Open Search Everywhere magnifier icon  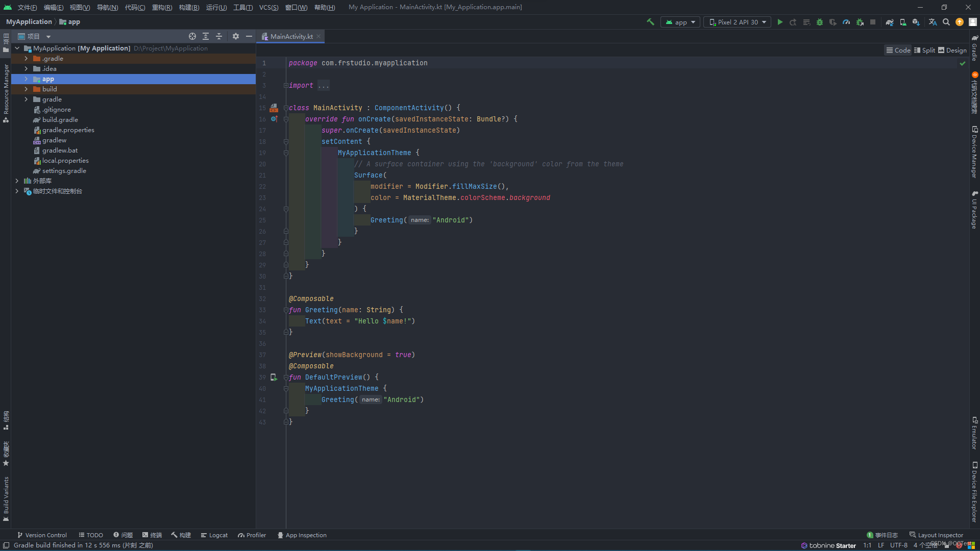click(946, 22)
